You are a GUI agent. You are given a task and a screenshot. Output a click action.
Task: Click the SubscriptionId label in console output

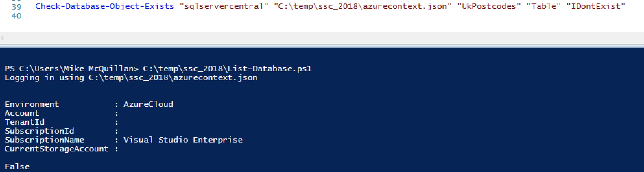(39, 131)
